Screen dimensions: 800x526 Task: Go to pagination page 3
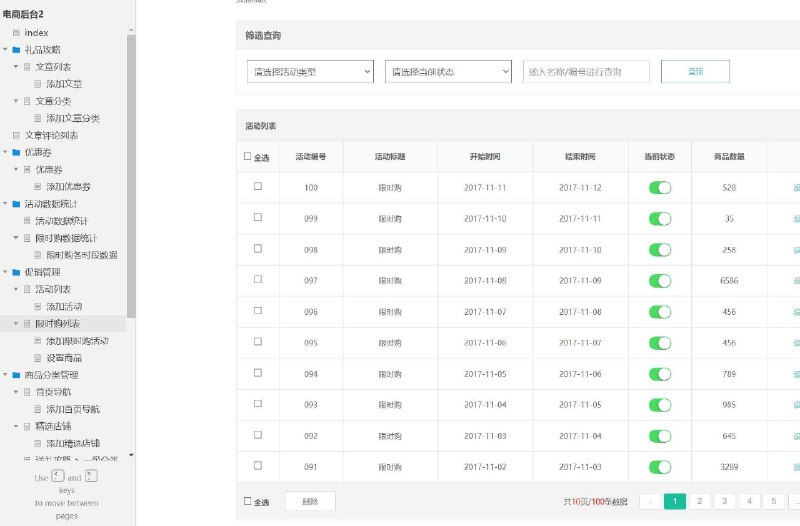coord(724,502)
